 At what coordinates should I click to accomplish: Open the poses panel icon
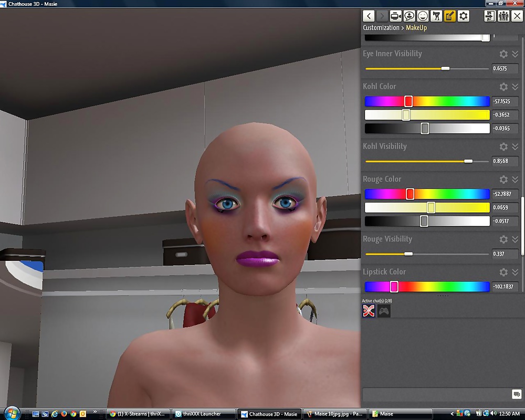(x=436, y=16)
